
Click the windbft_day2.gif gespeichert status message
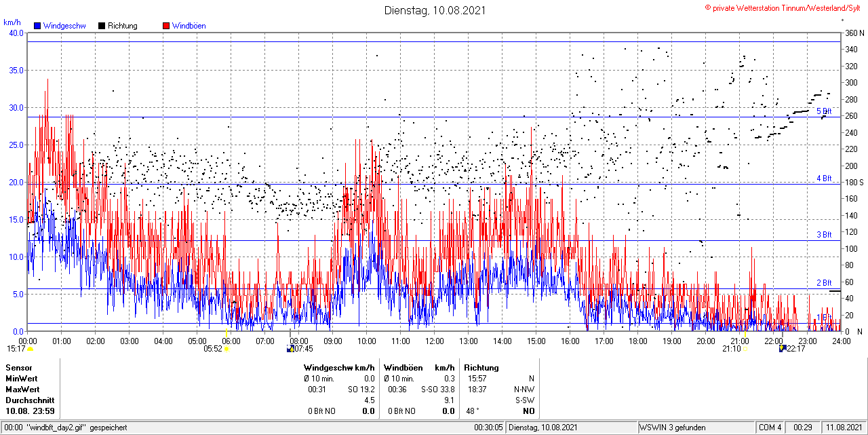[x=76, y=428]
